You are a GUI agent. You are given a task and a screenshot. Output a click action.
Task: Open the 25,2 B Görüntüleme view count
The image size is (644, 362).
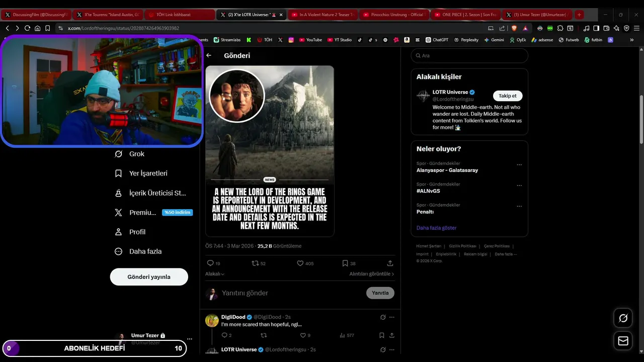(x=279, y=246)
